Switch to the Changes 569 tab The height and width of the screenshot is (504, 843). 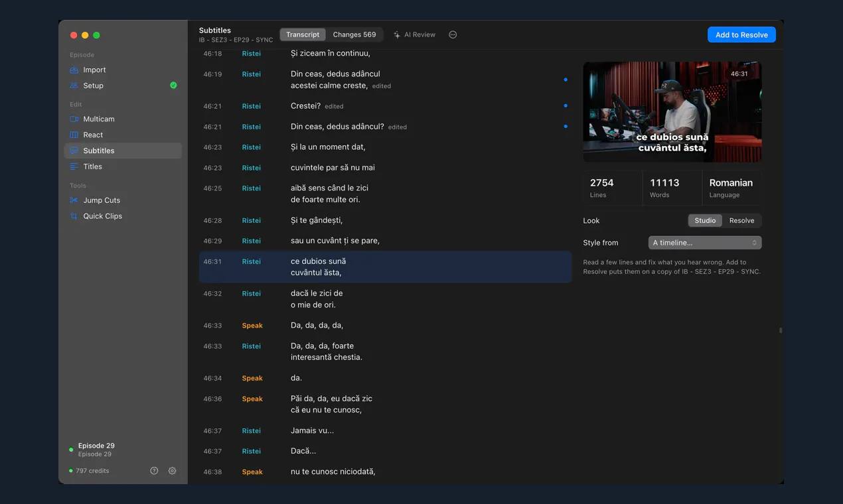coord(354,34)
